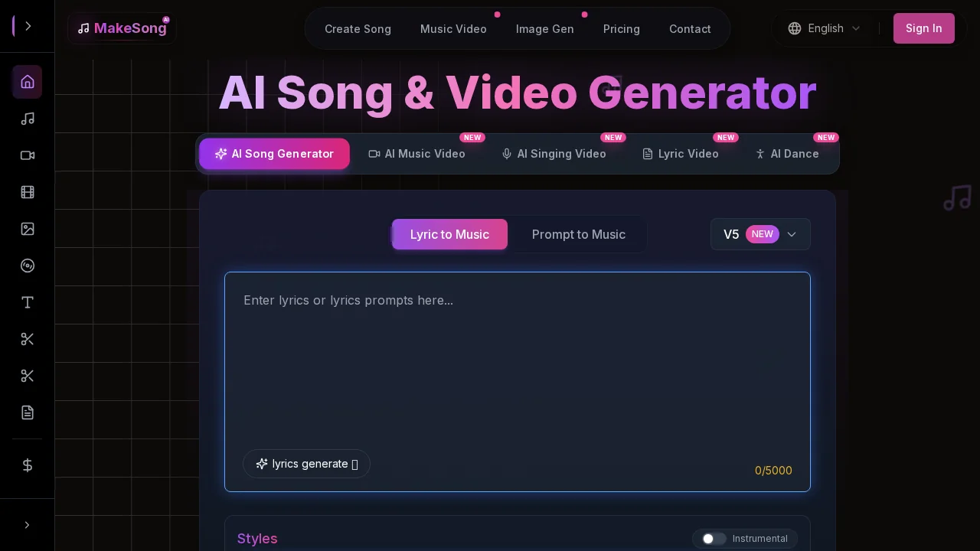Expand the sidebar with the chevron arrow
The height and width of the screenshot is (551, 980).
click(x=28, y=525)
